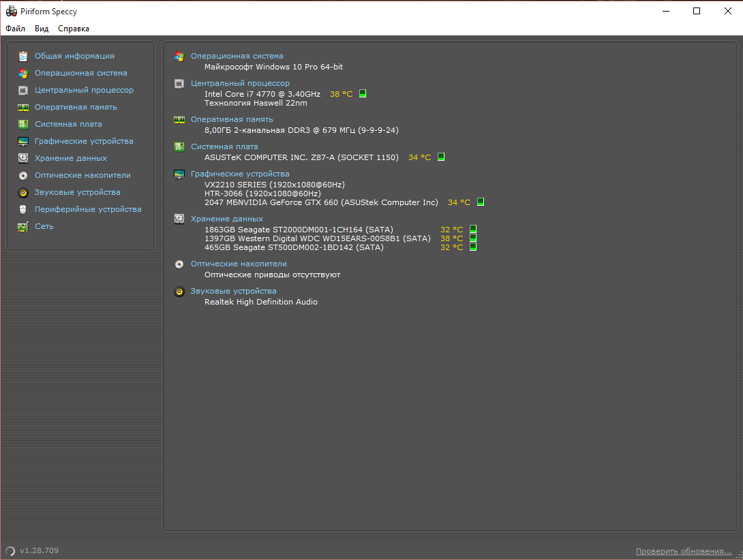Click Хранение данных heading in summary
The image size is (743, 560).
pyautogui.click(x=226, y=219)
